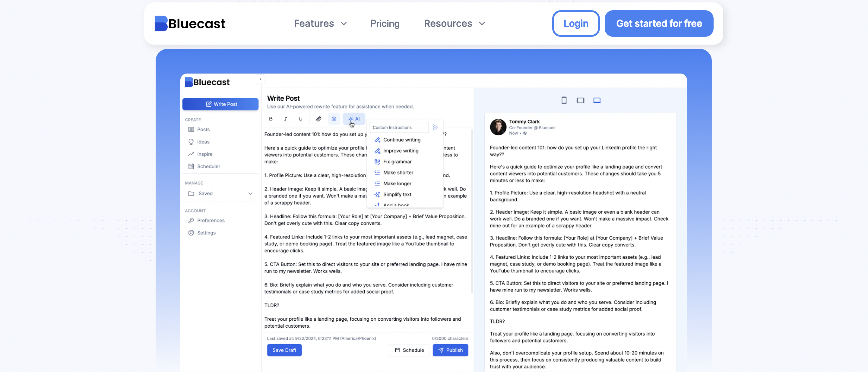Viewport: 868px width, 387px height.
Task: Open Preferences in the account section
Action: 211,220
